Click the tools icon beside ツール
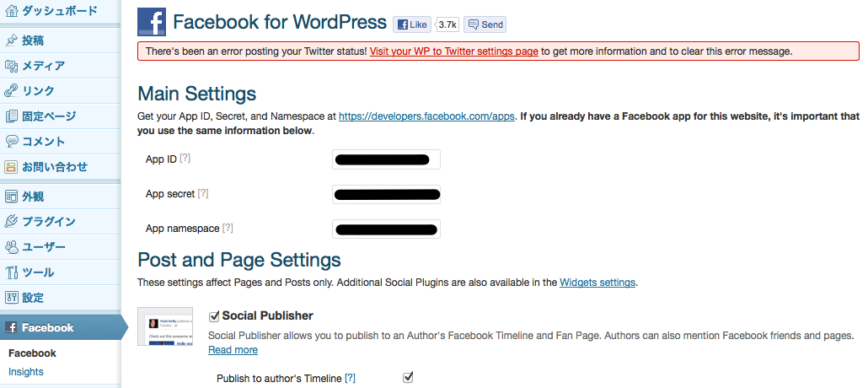Viewport: 868px width, 388px height. 12,272
